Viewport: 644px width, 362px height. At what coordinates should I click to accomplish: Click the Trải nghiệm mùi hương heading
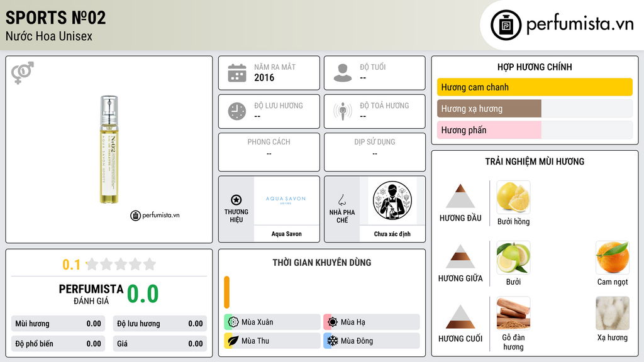click(535, 162)
